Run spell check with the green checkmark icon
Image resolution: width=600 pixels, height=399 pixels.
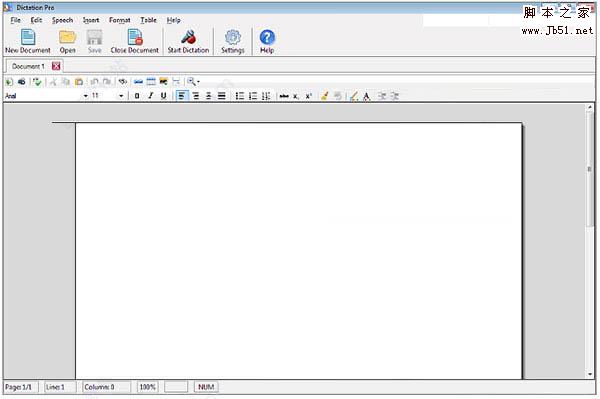[x=37, y=81]
